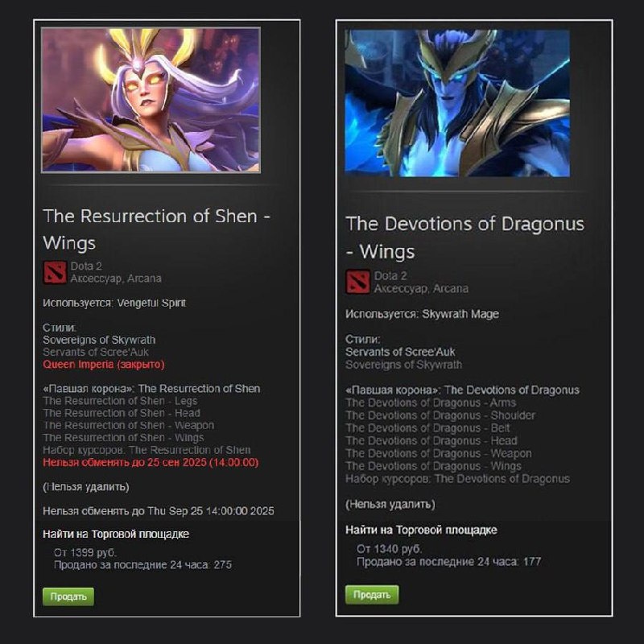Click the Resurrection of Shen cursor pack entry
The width and height of the screenshot is (644, 644).
click(x=147, y=450)
